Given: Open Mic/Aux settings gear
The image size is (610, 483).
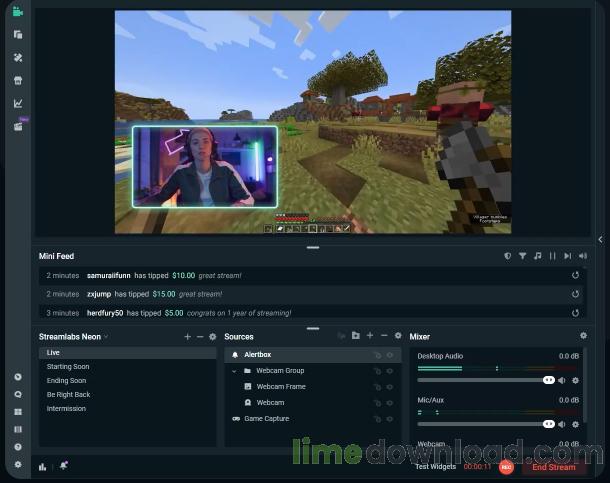Looking at the screenshot, I should click(x=575, y=424).
